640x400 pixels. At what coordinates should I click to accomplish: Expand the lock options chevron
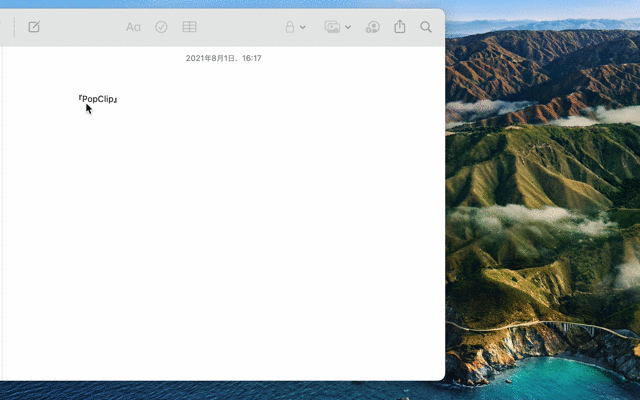(x=303, y=27)
